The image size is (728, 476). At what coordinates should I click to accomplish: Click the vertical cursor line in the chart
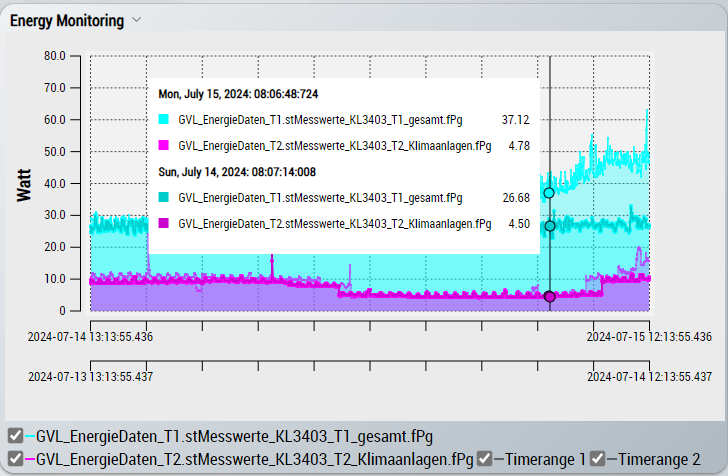(x=549, y=260)
